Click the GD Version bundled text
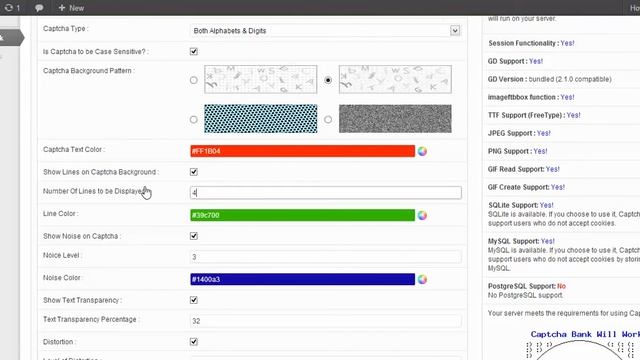Image resolution: width=640 pixels, height=360 pixels. [549, 79]
